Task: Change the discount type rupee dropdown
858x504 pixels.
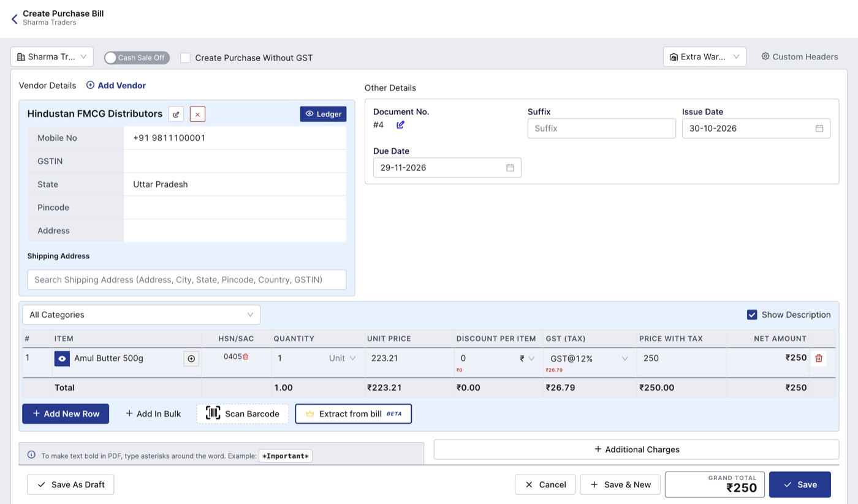Action: 527,358
